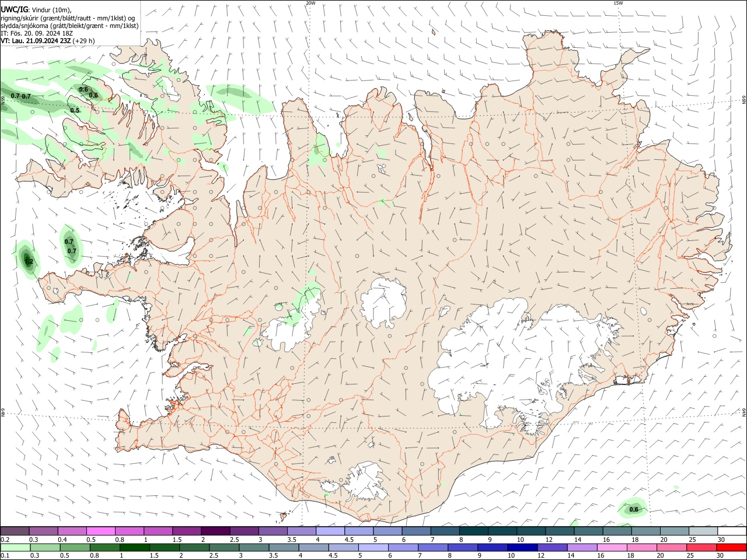This screenshot has height=560, width=747.
Task: Select the white snow swatch starting at 30
Action: pos(732,531)
